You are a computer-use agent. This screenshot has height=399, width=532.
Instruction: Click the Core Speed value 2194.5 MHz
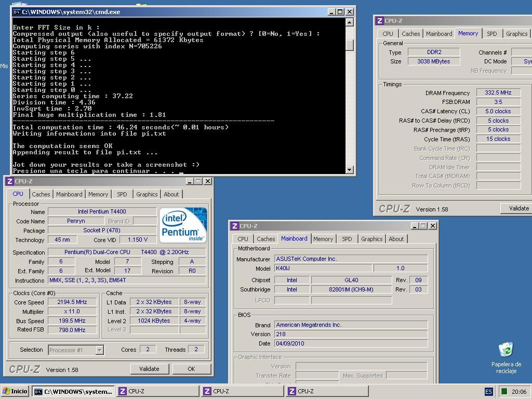tap(72, 302)
